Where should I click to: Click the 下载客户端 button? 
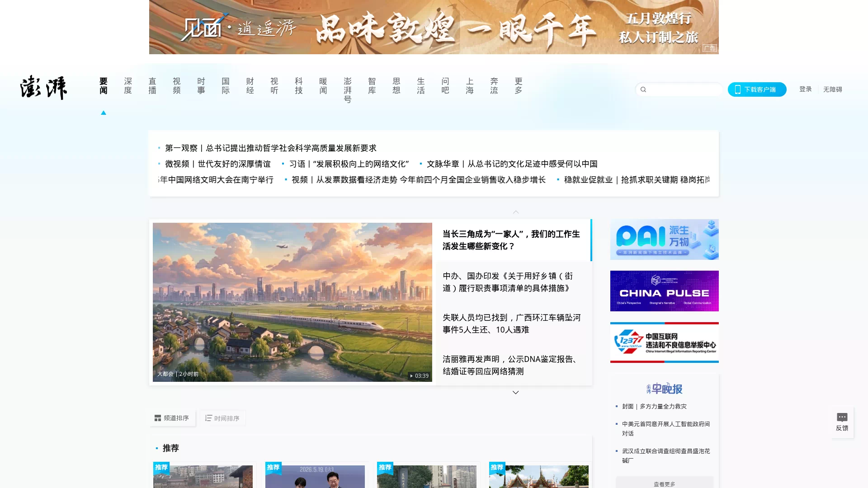[x=757, y=89]
